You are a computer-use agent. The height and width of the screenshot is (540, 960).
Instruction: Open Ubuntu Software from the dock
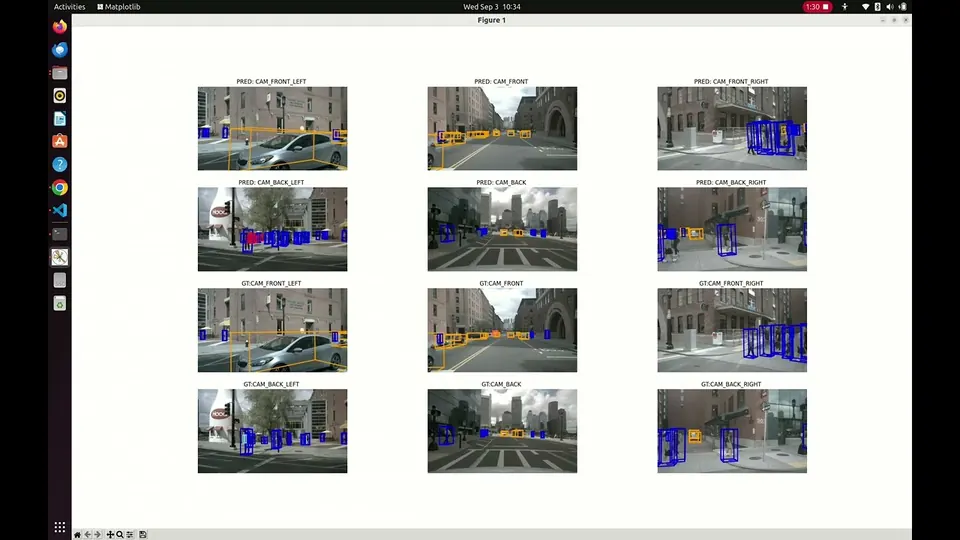click(x=59, y=141)
